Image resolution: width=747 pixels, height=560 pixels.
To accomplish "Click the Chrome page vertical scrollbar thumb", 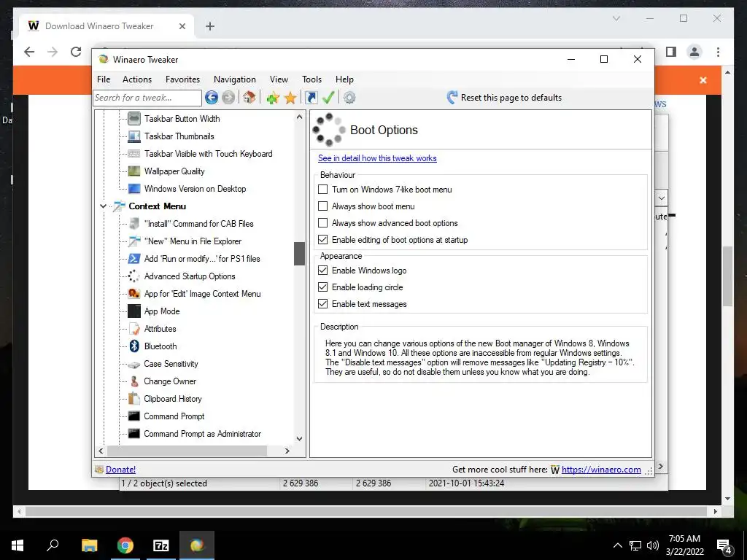I will (727, 276).
